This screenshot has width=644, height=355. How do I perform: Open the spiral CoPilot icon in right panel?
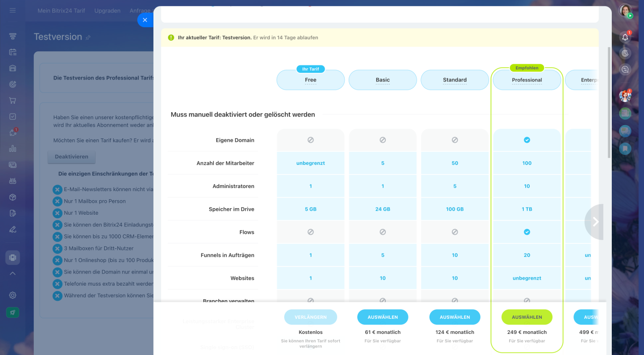tap(625, 53)
